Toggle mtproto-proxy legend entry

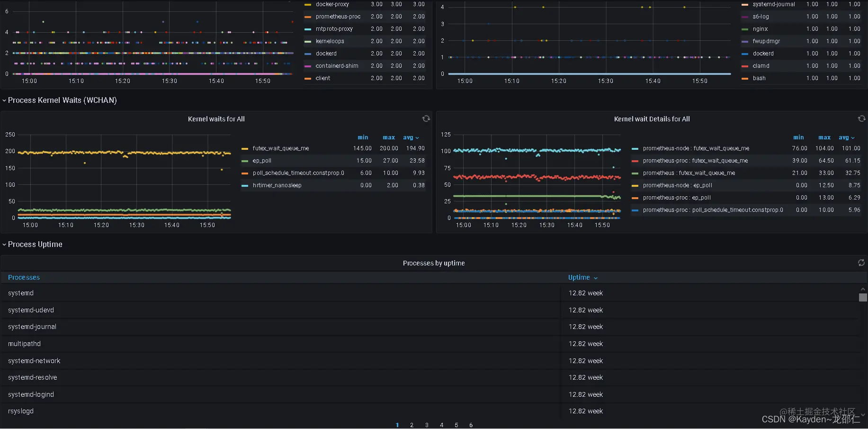click(x=334, y=29)
